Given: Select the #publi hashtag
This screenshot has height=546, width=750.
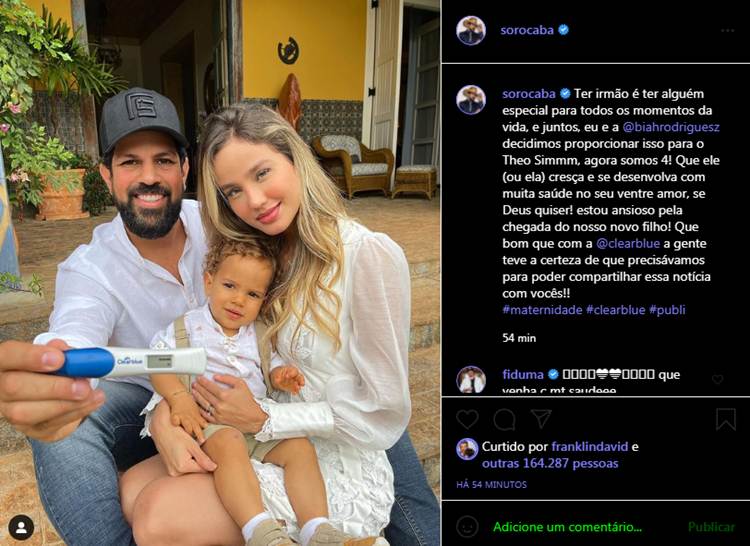Looking at the screenshot, I should (x=667, y=310).
